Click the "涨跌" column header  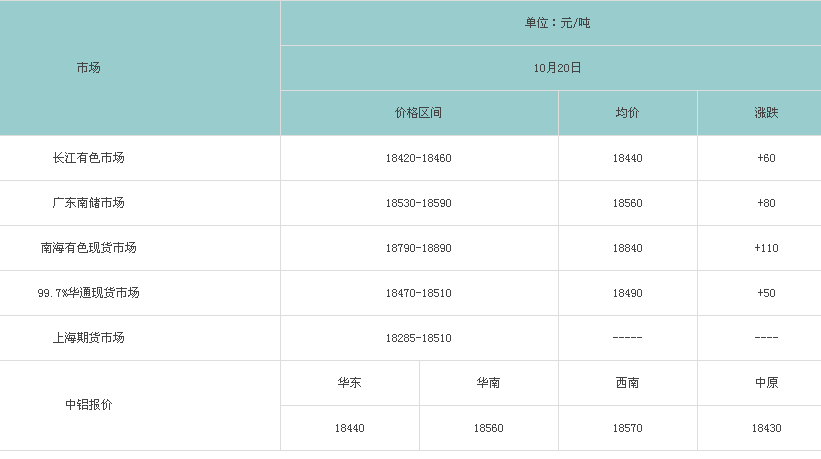pyautogui.click(x=767, y=113)
